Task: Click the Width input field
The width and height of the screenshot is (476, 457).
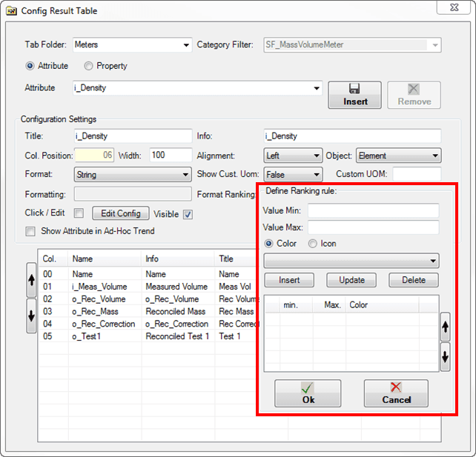Action: (171, 156)
